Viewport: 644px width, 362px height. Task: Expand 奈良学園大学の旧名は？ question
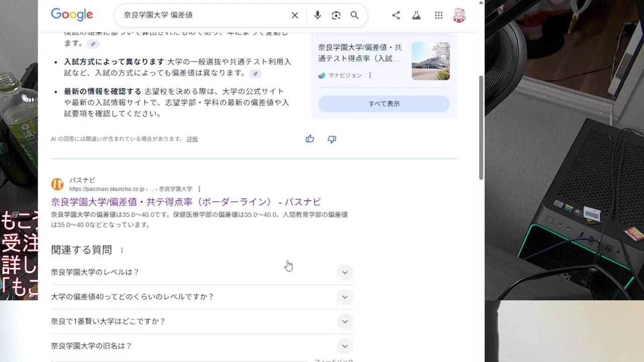click(x=202, y=346)
